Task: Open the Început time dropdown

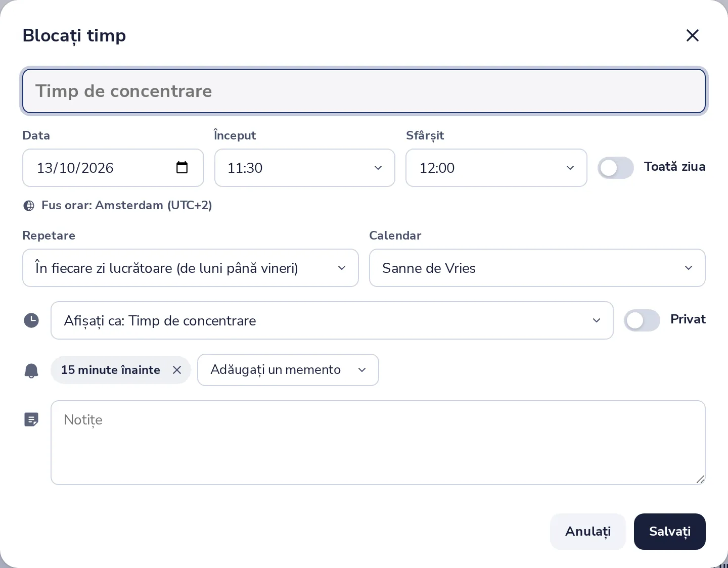Action: pyautogui.click(x=305, y=168)
